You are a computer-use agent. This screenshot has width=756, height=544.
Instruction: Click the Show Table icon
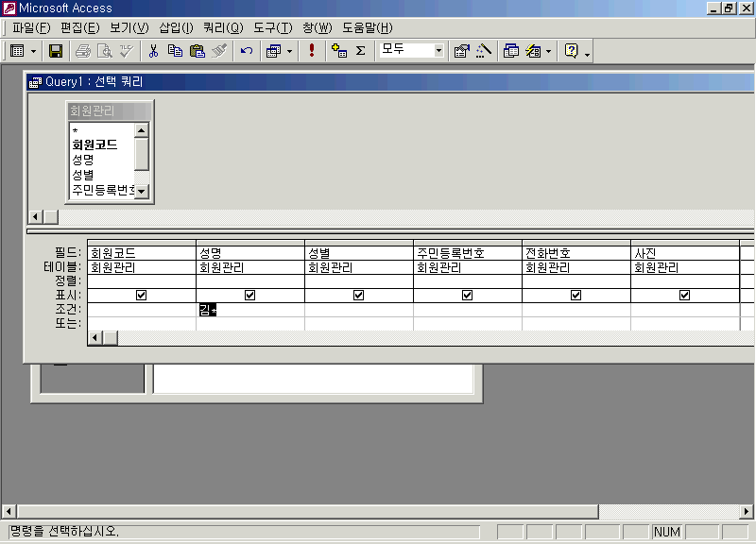(x=339, y=51)
